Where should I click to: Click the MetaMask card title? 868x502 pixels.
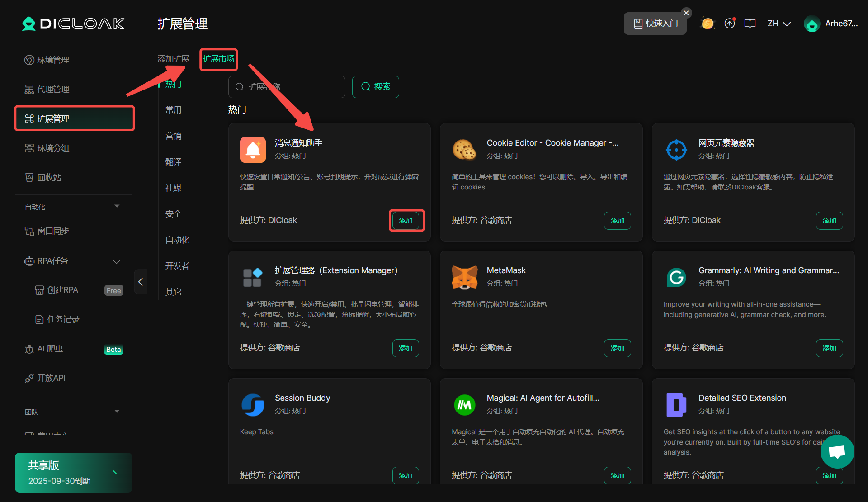tap(506, 270)
